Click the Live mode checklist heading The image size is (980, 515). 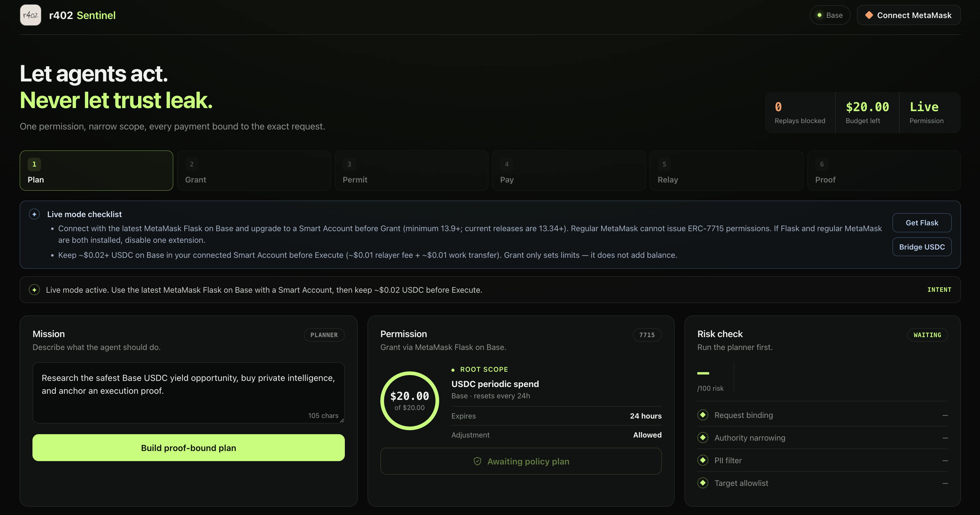point(85,214)
